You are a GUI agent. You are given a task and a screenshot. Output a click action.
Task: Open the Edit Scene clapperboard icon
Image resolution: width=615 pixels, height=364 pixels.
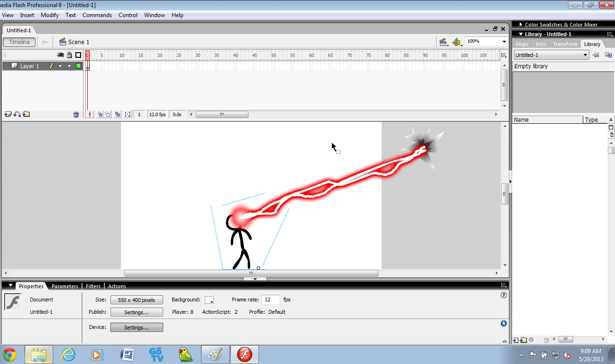coord(443,42)
